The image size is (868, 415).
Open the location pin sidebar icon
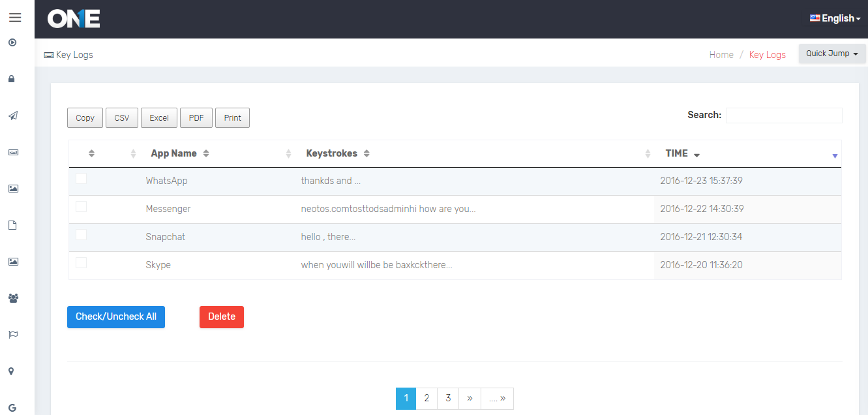tap(12, 371)
